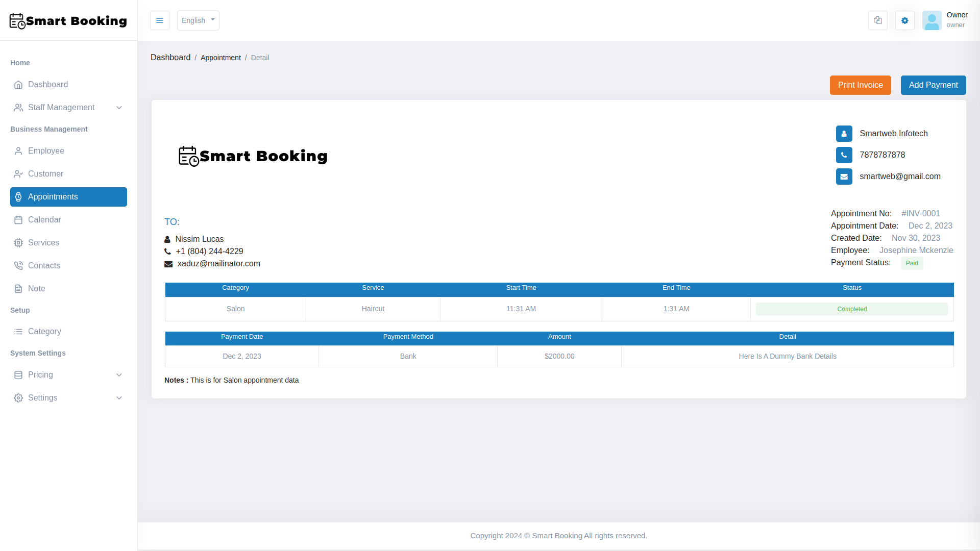980x551 pixels.
Task: Select the Appointments calendar icon in sidebar
Action: (18, 197)
